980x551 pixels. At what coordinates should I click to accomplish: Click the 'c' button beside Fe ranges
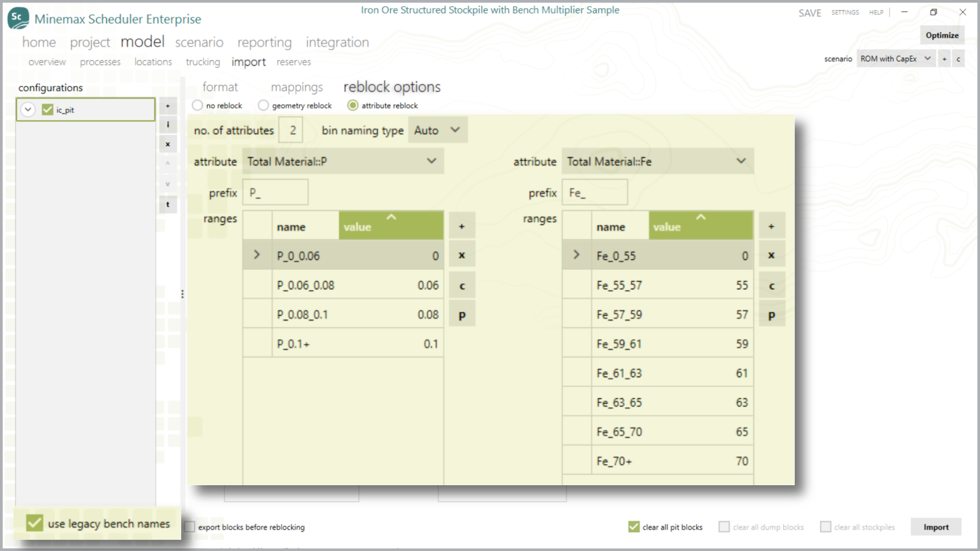pyautogui.click(x=772, y=286)
